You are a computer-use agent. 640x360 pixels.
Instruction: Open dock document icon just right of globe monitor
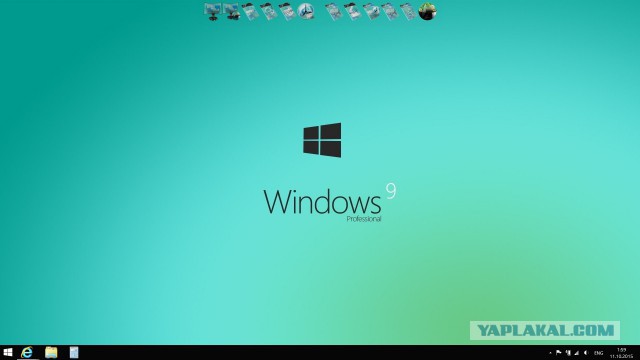250,11
